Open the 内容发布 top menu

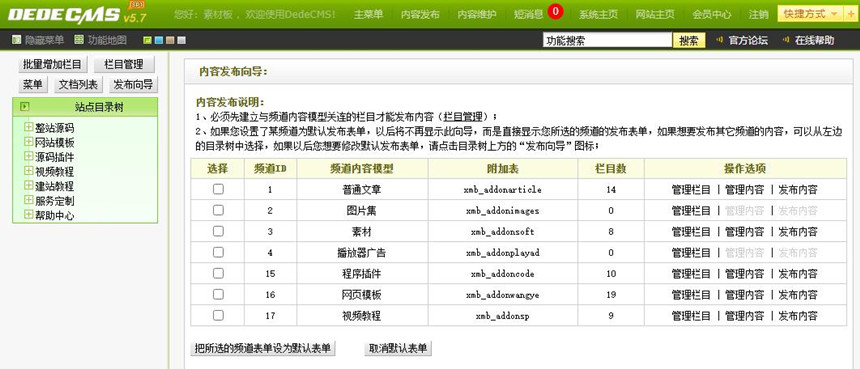point(420,14)
